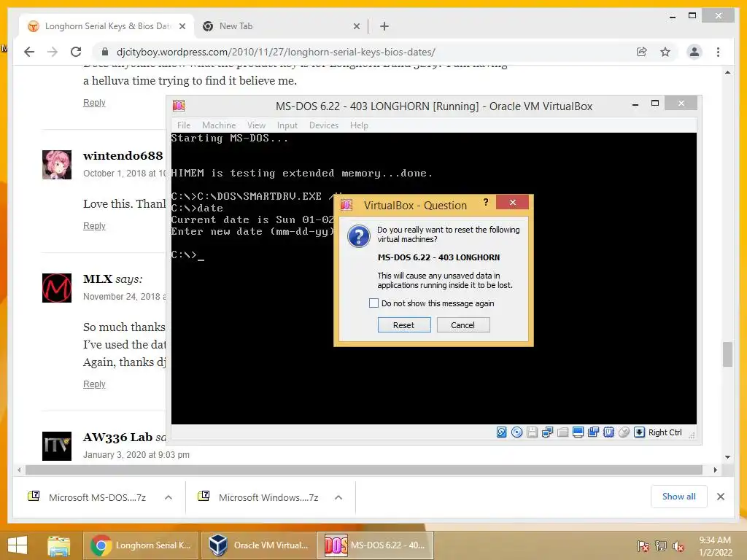Click Reply under MLX's comment

94,384
